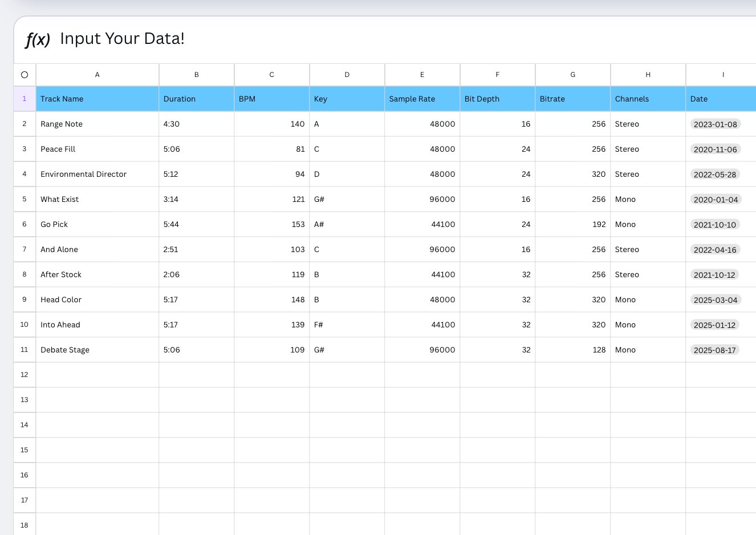Select Go Pick's sample rate 44100
The height and width of the screenshot is (535, 756).
tap(422, 224)
